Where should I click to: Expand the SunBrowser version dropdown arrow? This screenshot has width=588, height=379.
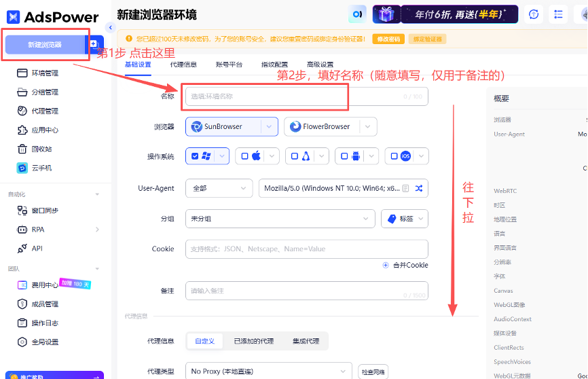(270, 127)
